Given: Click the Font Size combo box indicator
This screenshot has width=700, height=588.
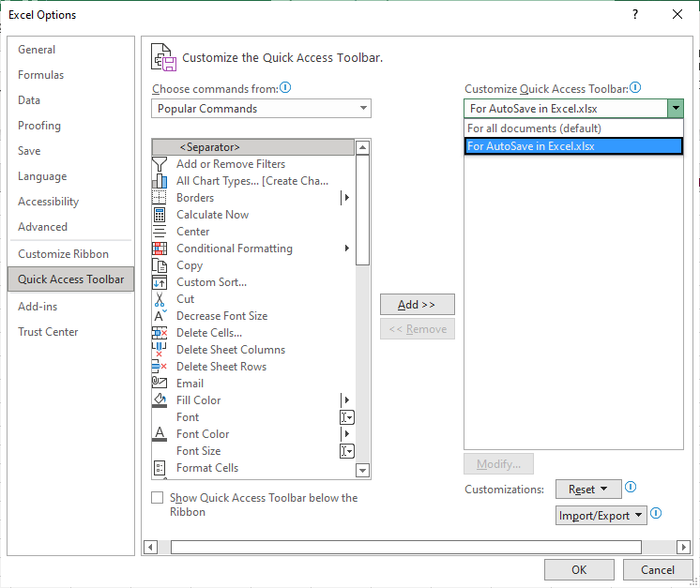Looking at the screenshot, I should point(347,451).
